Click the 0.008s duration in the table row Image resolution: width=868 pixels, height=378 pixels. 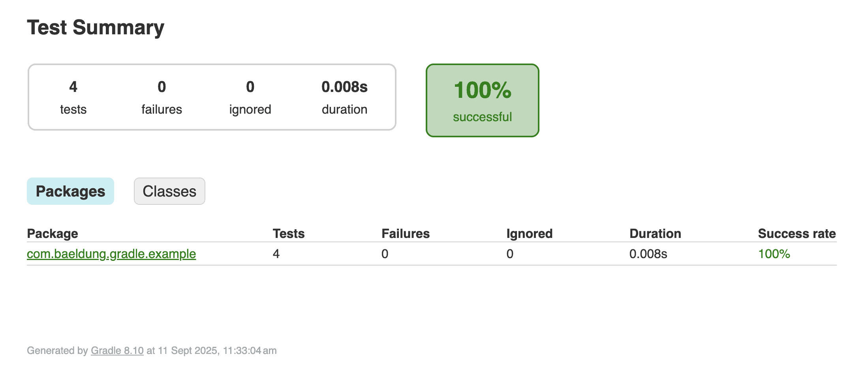[x=648, y=254]
